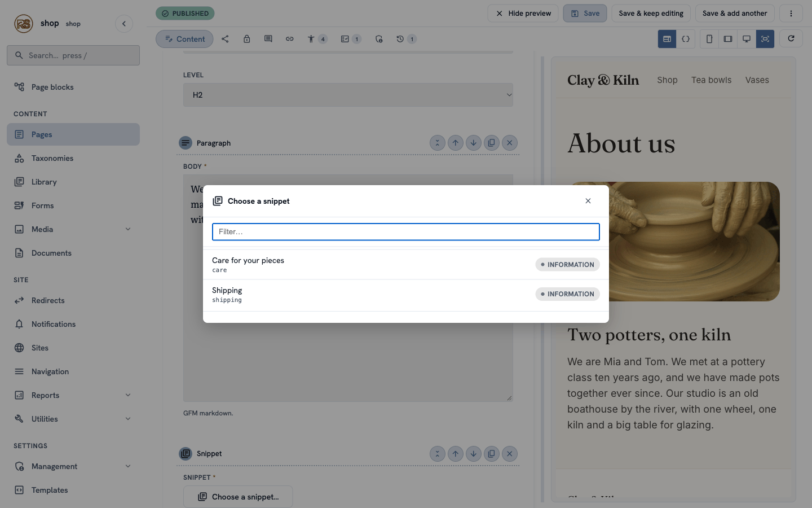Remove the Snippet block

point(510,453)
